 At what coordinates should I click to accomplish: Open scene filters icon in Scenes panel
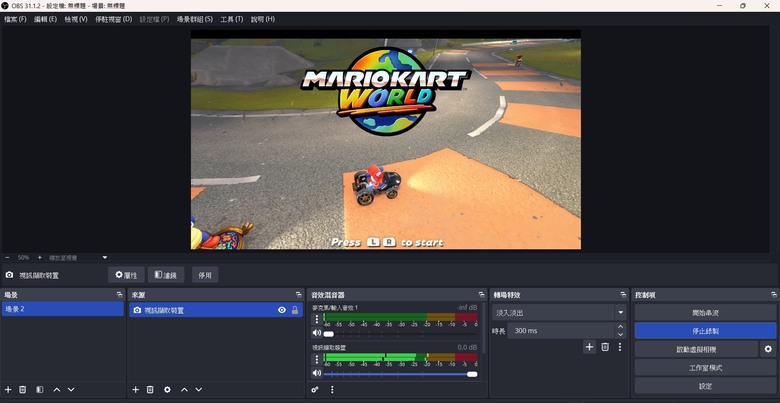click(x=40, y=390)
